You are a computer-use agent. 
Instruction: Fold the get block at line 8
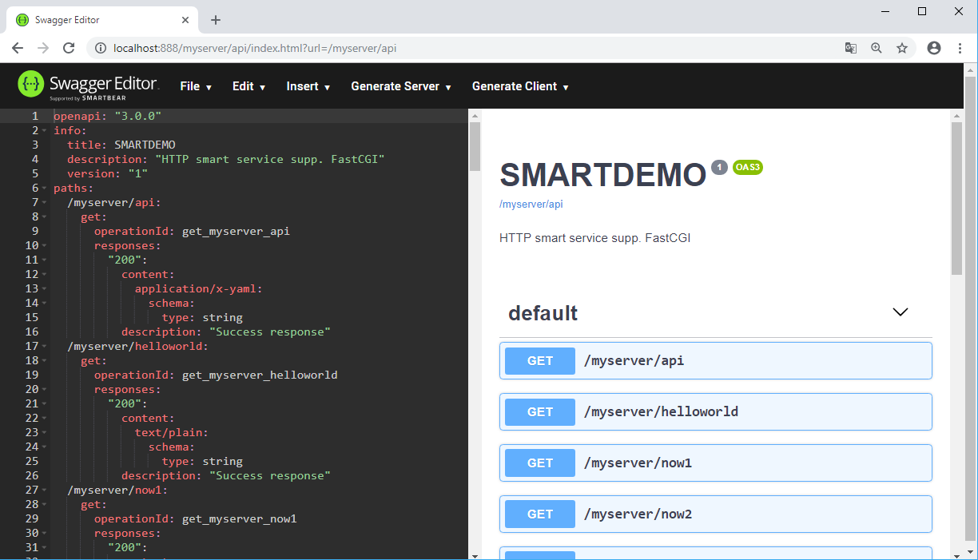click(45, 216)
